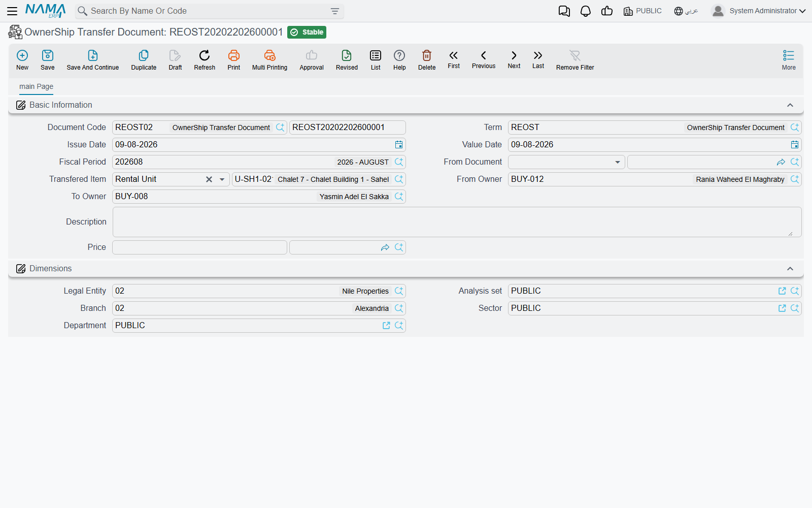
Task: Mark document as Revised
Action: (347, 60)
